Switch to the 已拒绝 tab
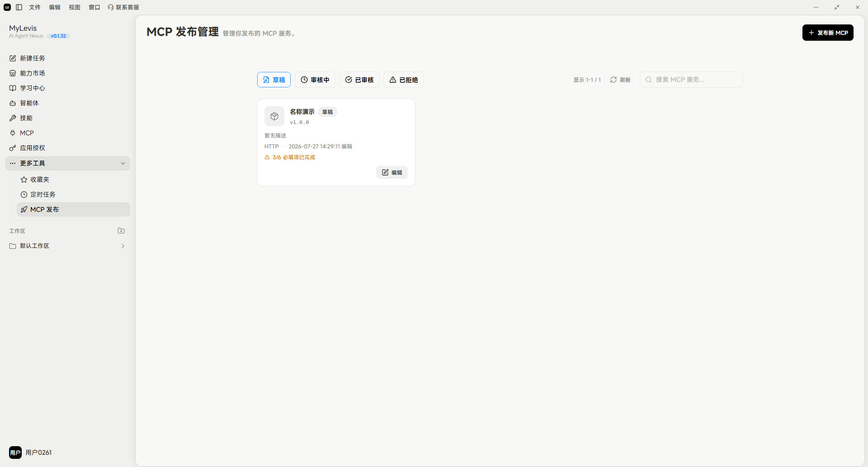This screenshot has width=868, height=467. click(x=404, y=80)
